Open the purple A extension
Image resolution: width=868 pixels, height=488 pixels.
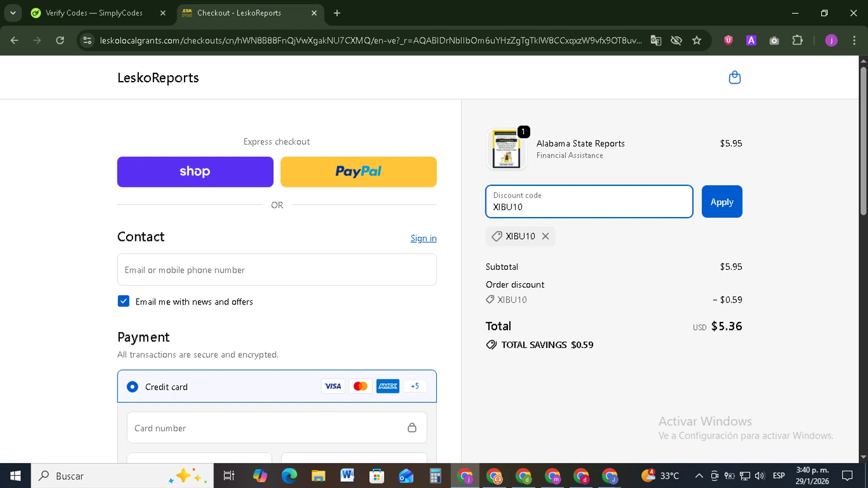[x=751, y=41]
